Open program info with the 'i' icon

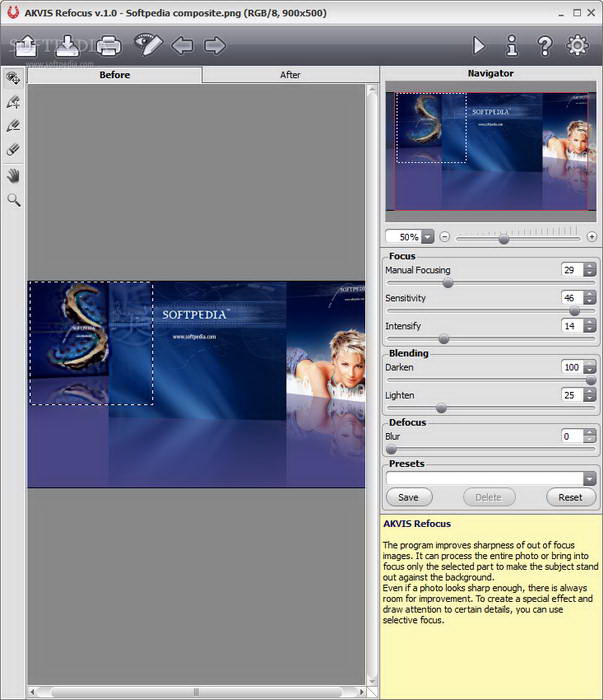click(512, 46)
